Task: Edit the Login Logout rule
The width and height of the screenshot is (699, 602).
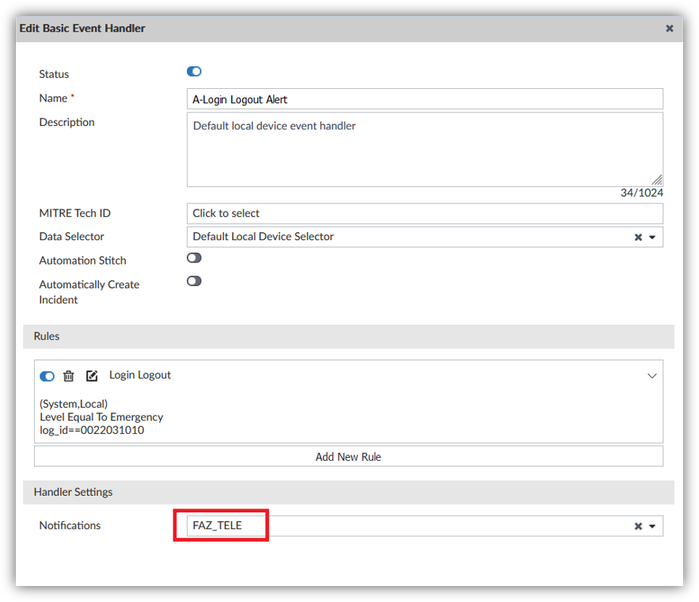Action: point(92,376)
